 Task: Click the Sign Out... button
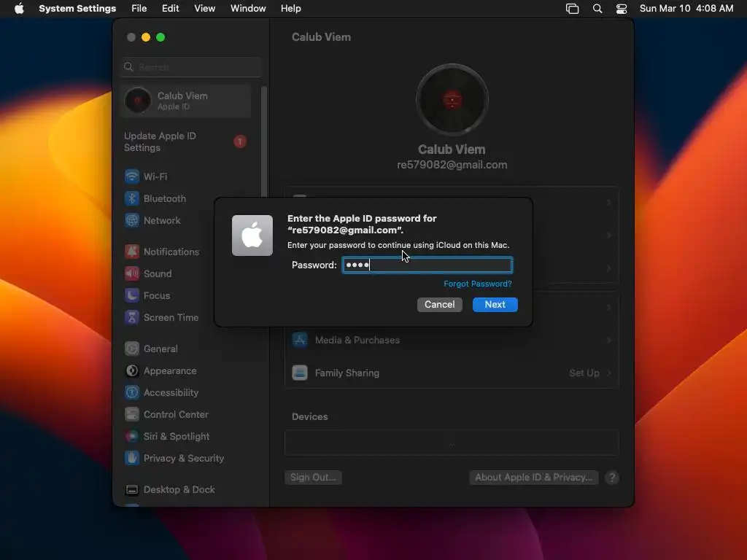pyautogui.click(x=314, y=478)
